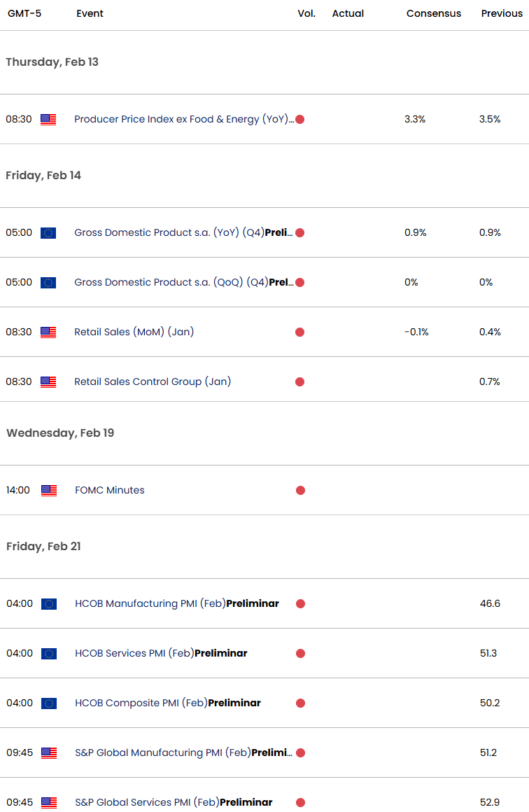Click the US flag beside Producer Price Index
The height and width of the screenshot is (812, 529).
(x=48, y=120)
